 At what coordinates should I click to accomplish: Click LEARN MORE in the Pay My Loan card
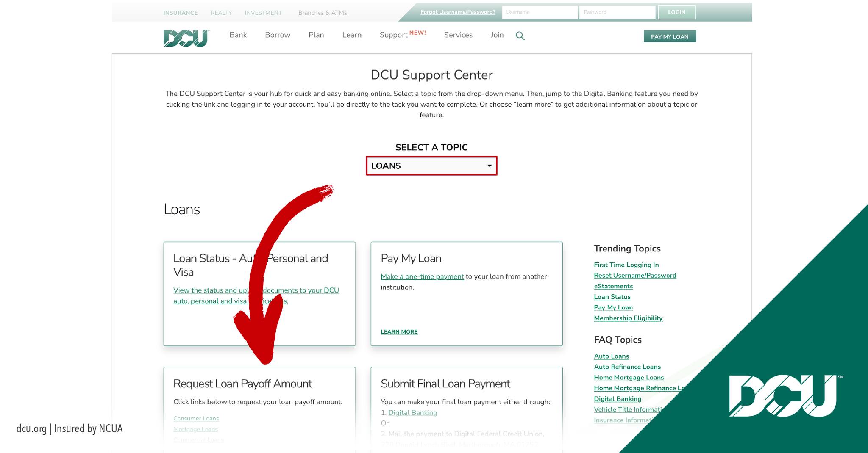point(399,332)
